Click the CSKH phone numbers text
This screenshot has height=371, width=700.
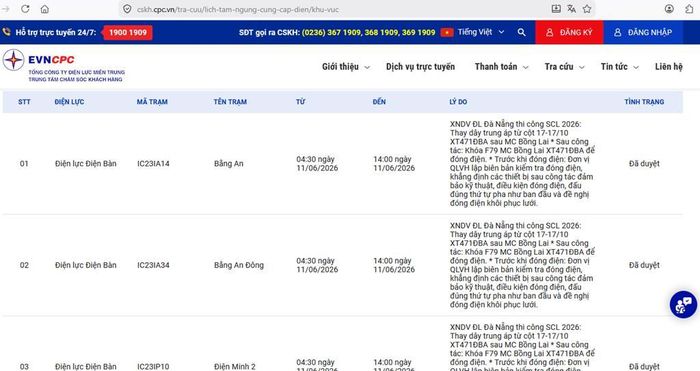pyautogui.click(x=368, y=32)
